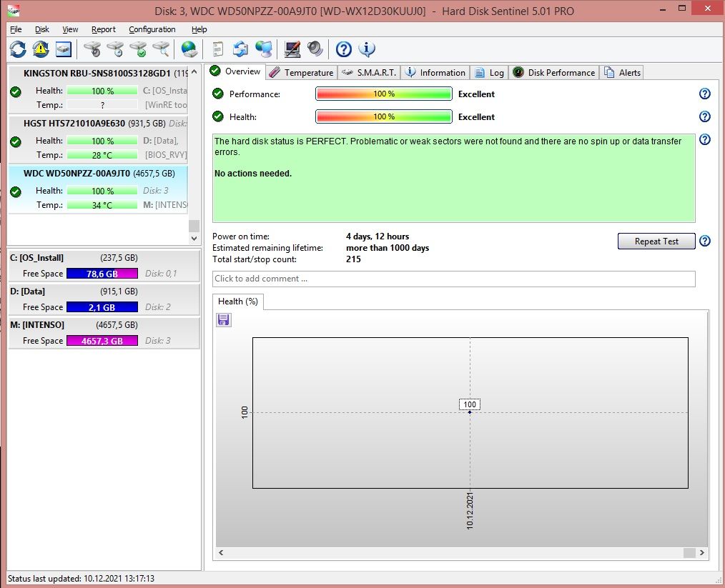Switch to the Log tab
The image size is (725, 588).
(490, 73)
